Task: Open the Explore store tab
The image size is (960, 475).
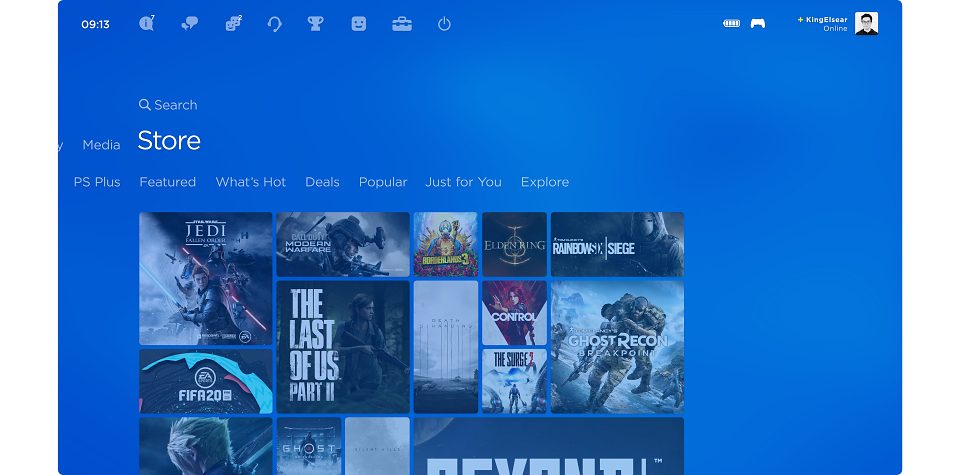Action: tap(545, 182)
